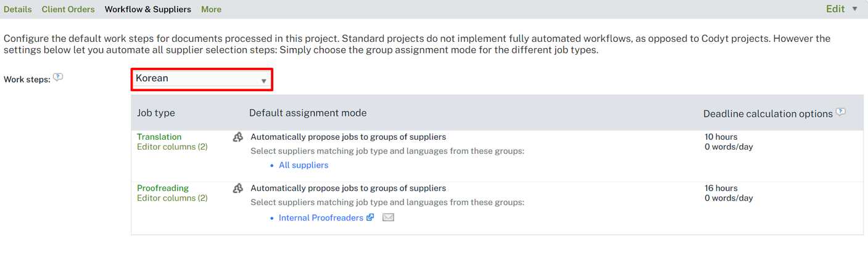Open the Proofreading job type link
Image resolution: width=868 pixels, height=263 pixels.
point(163,188)
